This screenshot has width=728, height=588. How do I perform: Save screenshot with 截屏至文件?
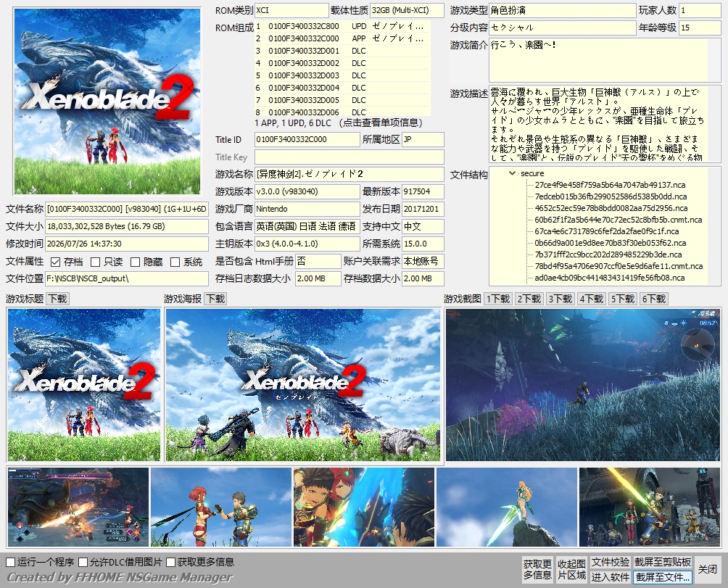click(663, 577)
